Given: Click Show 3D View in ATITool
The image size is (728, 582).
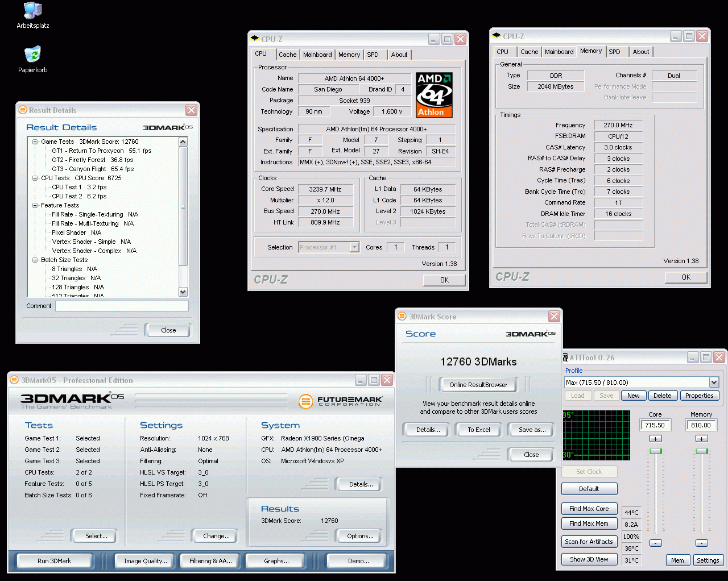Looking at the screenshot, I should pos(589,559).
